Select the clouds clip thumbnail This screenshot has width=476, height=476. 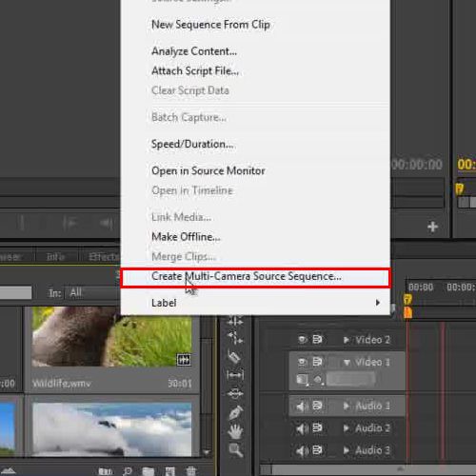point(111,429)
